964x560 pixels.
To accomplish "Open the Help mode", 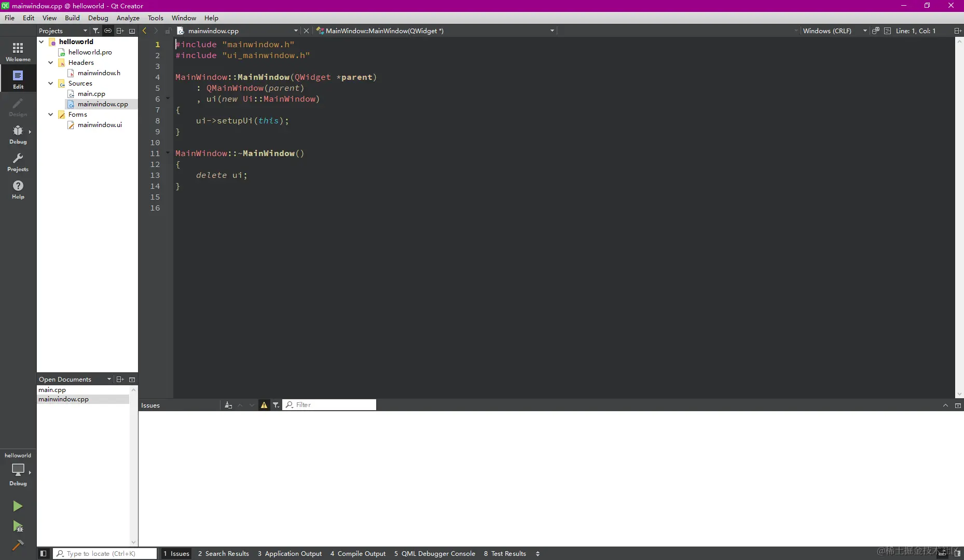I will click(x=18, y=189).
